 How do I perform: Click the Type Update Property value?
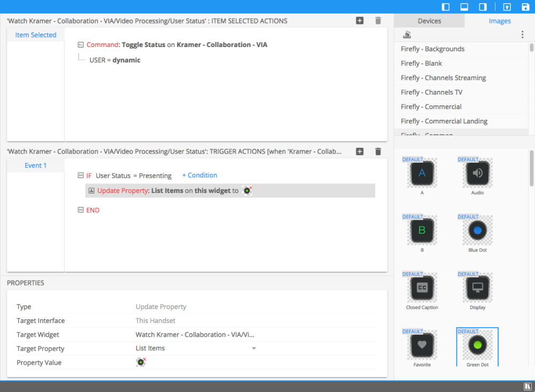click(x=160, y=307)
